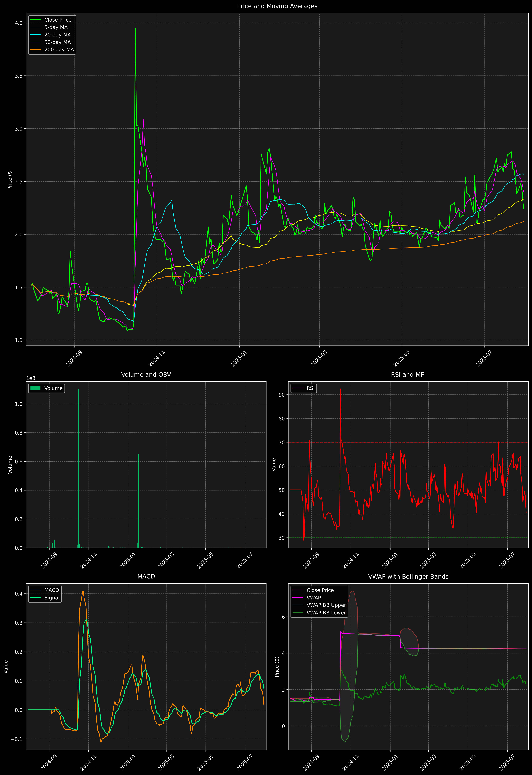Click the red RSI legend line sample
This screenshot has width=532, height=775.
point(298,388)
